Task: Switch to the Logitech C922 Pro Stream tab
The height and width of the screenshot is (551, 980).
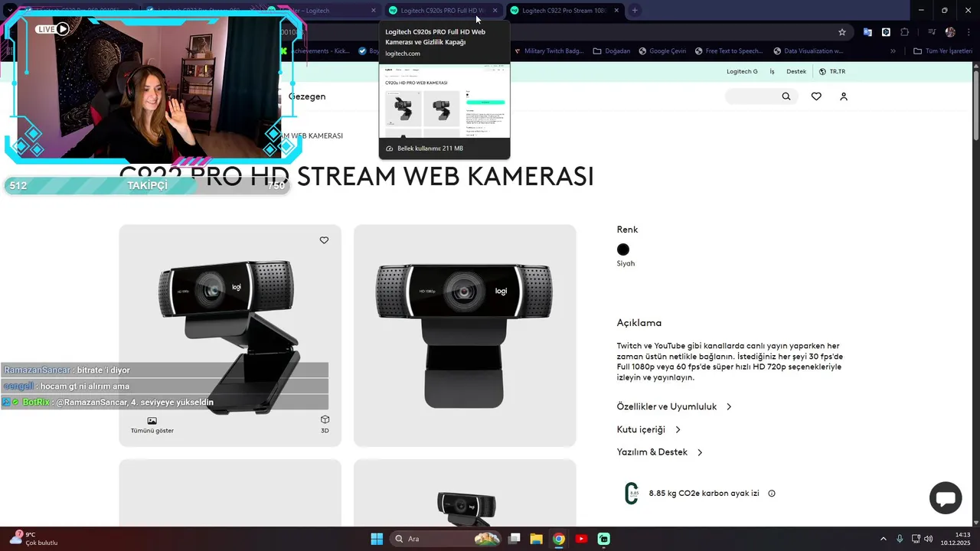Action: (566, 11)
